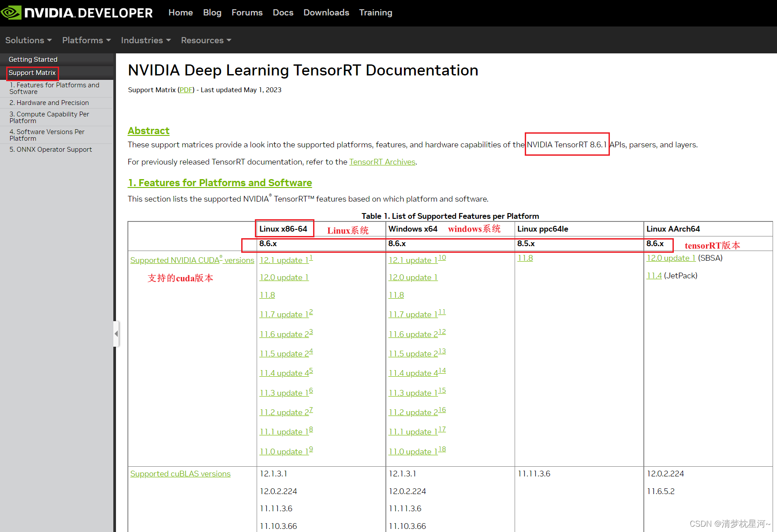Open Linux x86-64 CUDA 12.1 update 1
Viewport: 777px width, 532px height.
click(x=284, y=260)
